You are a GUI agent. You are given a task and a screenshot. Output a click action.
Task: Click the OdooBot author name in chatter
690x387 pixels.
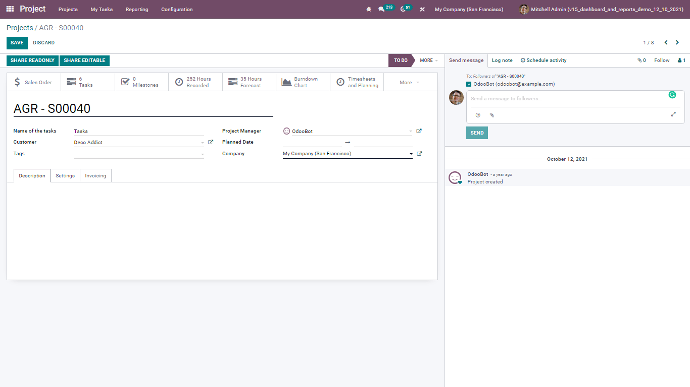pyautogui.click(x=477, y=174)
